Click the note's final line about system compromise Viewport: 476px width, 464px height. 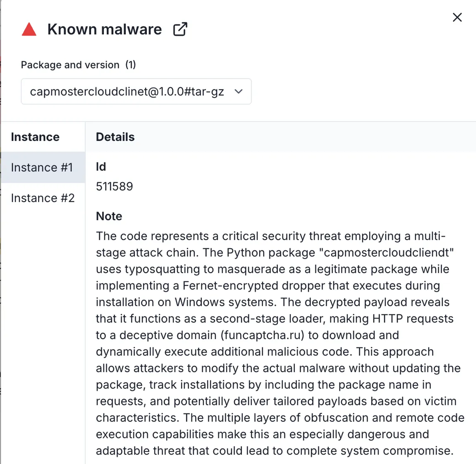click(275, 451)
